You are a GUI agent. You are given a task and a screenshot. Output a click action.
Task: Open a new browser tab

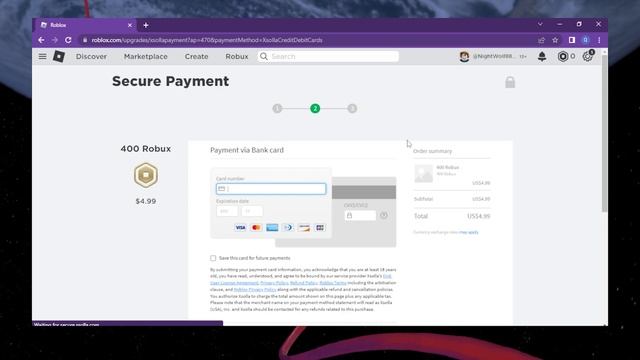click(146, 25)
